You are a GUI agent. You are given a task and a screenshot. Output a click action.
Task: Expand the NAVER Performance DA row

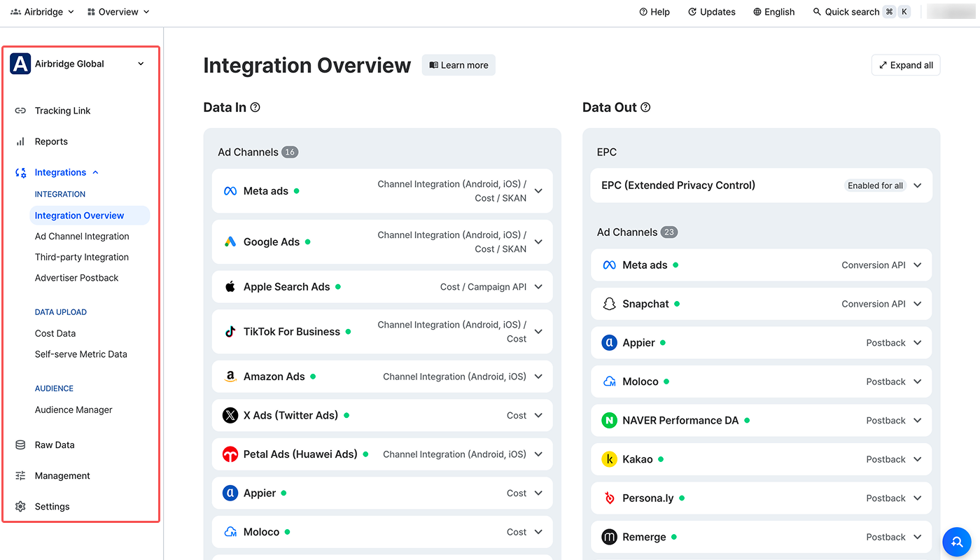click(x=918, y=421)
